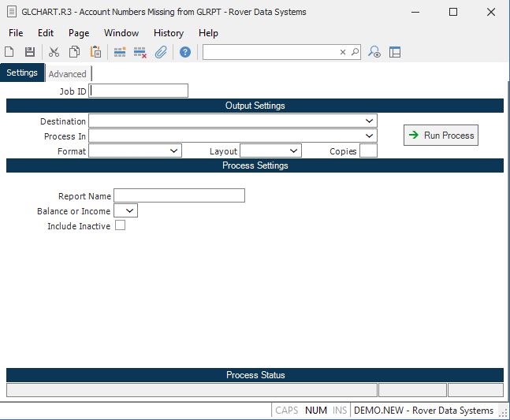This screenshot has width=510, height=420.
Task: Open the Process In dropdown
Action: [370, 136]
